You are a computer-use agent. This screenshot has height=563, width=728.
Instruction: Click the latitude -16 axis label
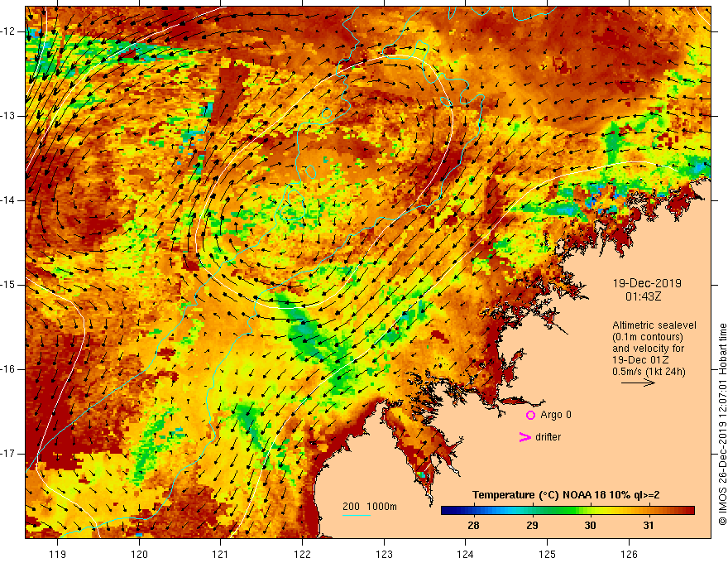(8, 369)
